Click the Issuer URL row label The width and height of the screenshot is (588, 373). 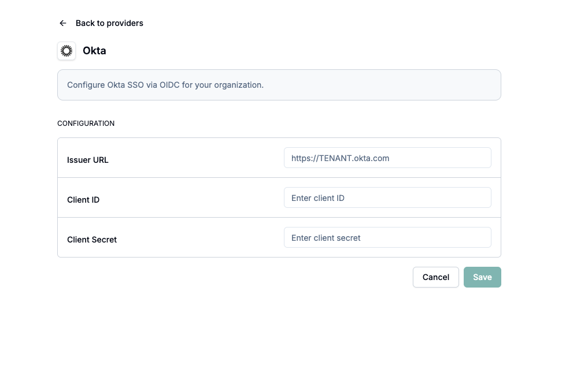pyautogui.click(x=87, y=160)
